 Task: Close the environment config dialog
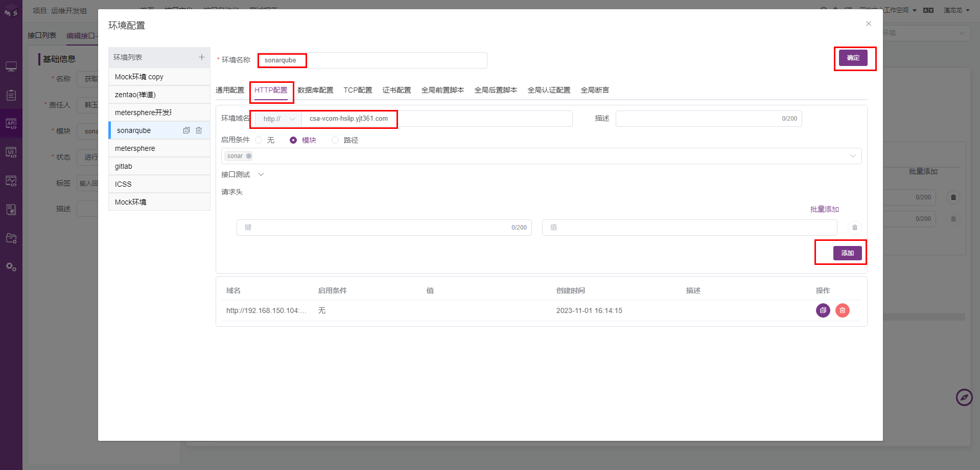(x=868, y=24)
